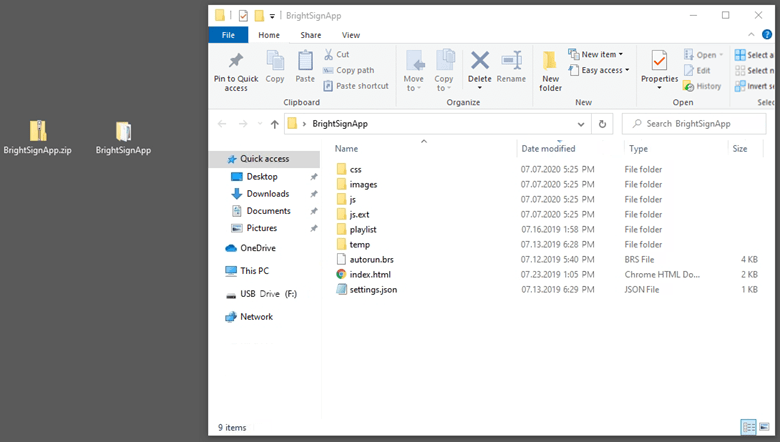Switch to the Home tab

269,35
